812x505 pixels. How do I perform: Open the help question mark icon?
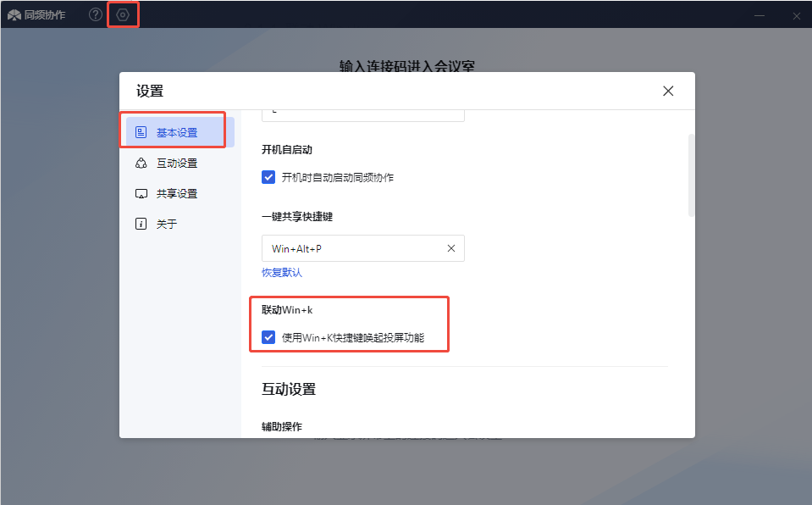[x=96, y=15]
